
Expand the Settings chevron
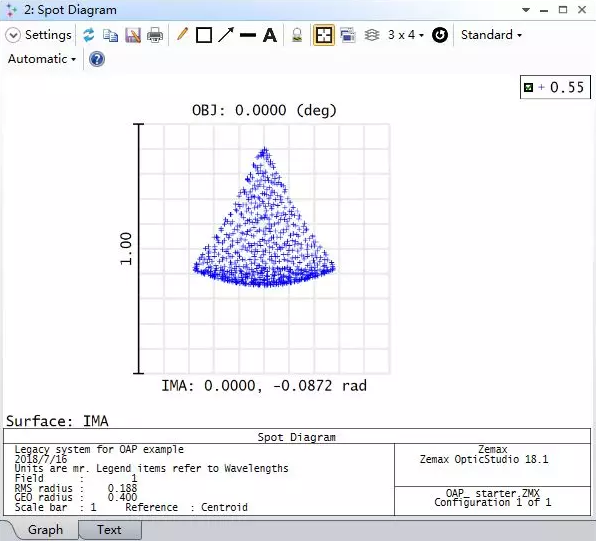pos(13,35)
